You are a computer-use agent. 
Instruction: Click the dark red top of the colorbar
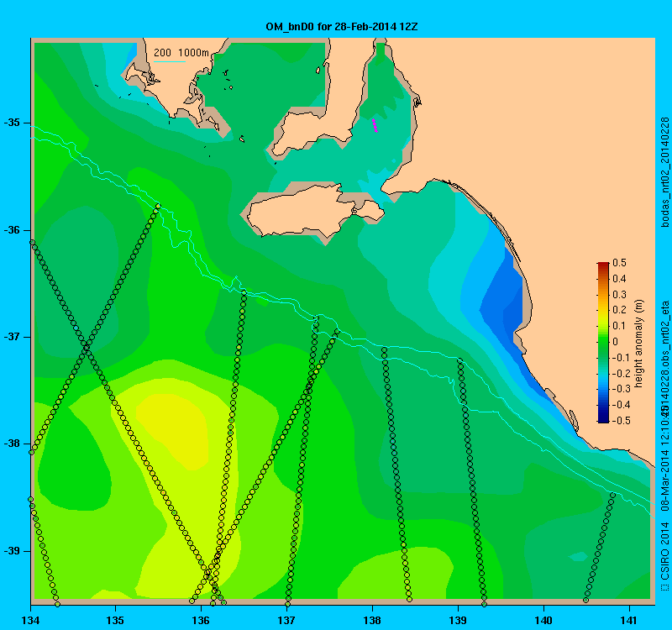pos(603,265)
